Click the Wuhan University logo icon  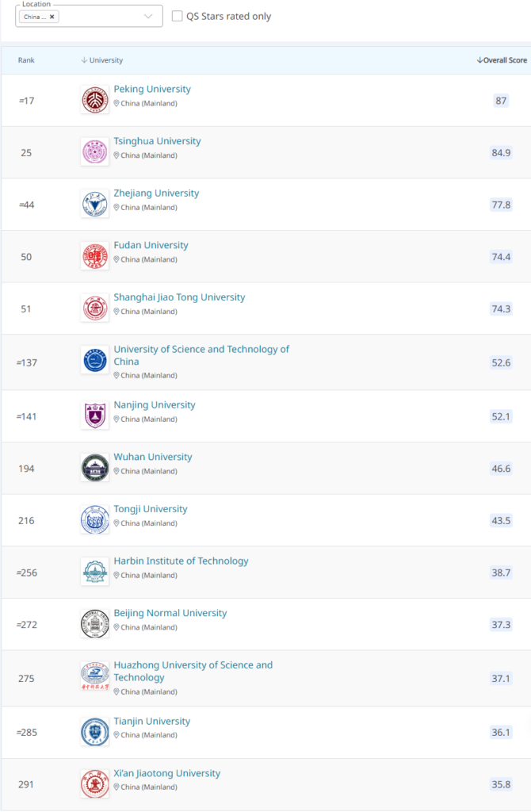[x=95, y=468]
